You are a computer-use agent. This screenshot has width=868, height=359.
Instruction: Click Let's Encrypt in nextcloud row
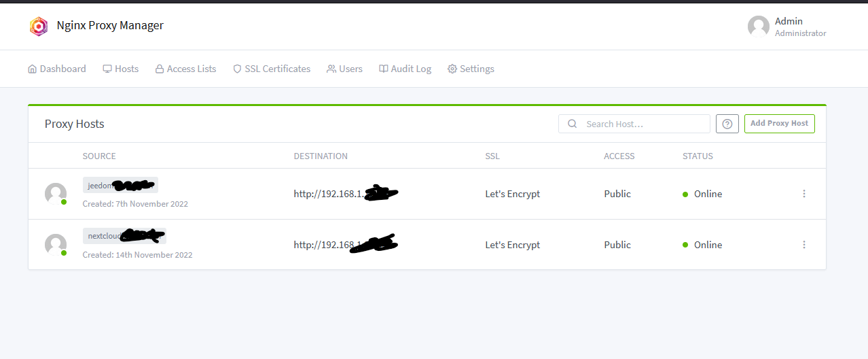tap(513, 245)
